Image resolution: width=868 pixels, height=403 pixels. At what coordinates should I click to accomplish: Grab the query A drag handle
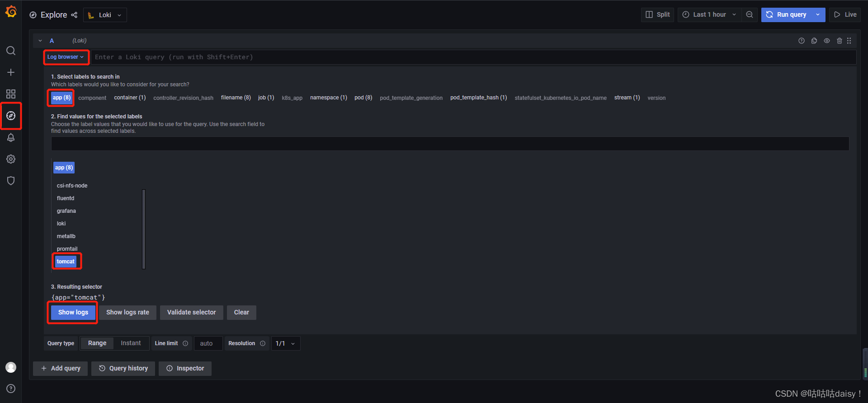tap(849, 41)
